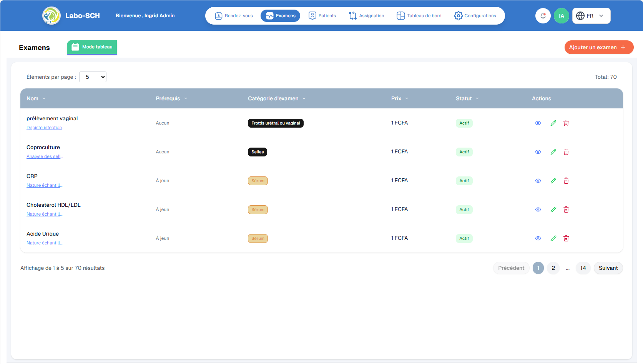Click the Labo-SCH logo
Image resolution: width=643 pixels, height=364 pixels.
[x=52, y=16]
